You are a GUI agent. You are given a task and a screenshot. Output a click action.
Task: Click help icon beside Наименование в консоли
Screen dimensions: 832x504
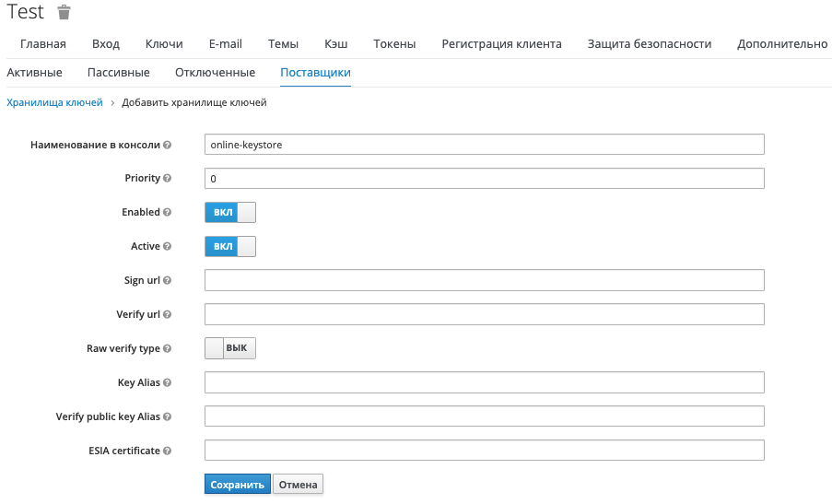pos(168,145)
